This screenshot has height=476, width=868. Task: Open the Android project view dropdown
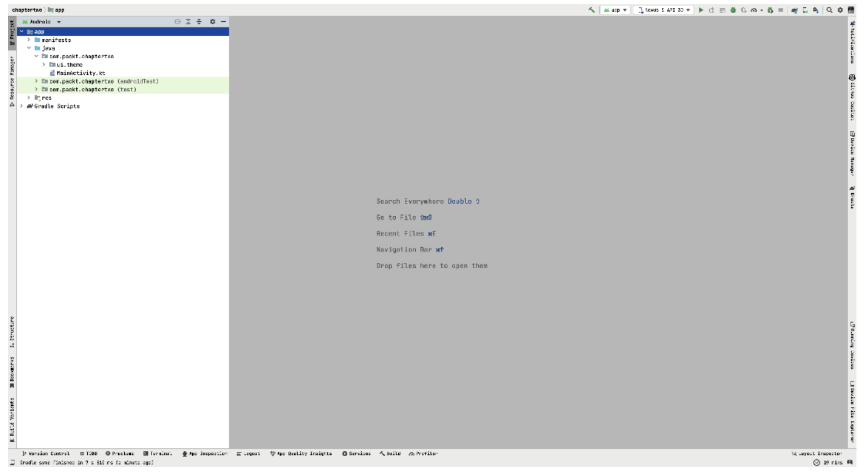(x=41, y=22)
